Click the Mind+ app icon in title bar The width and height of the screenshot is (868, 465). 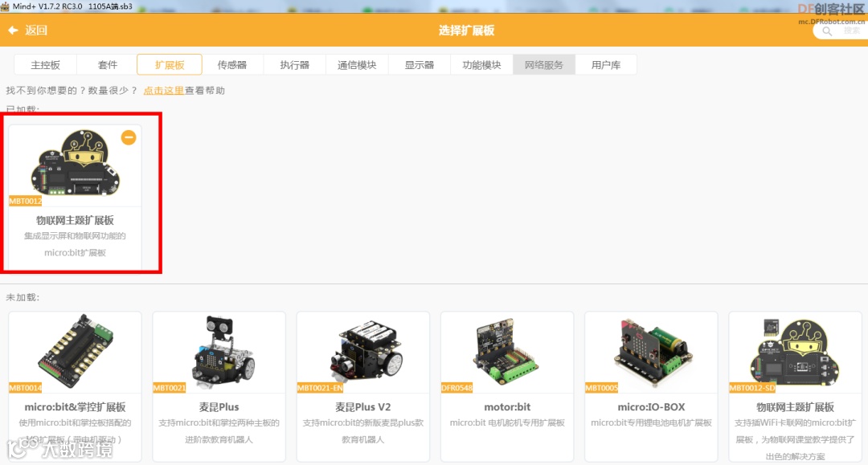(5, 6)
